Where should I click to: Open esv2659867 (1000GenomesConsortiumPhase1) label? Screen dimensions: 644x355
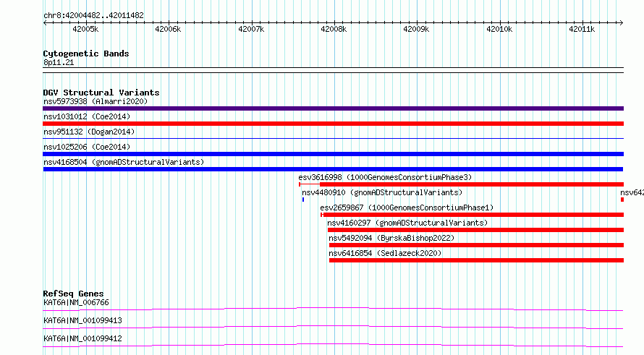407,208
